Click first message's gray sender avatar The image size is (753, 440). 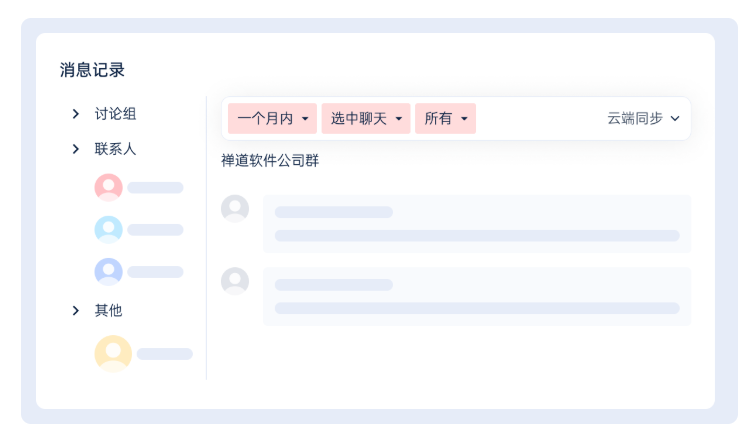click(x=235, y=208)
